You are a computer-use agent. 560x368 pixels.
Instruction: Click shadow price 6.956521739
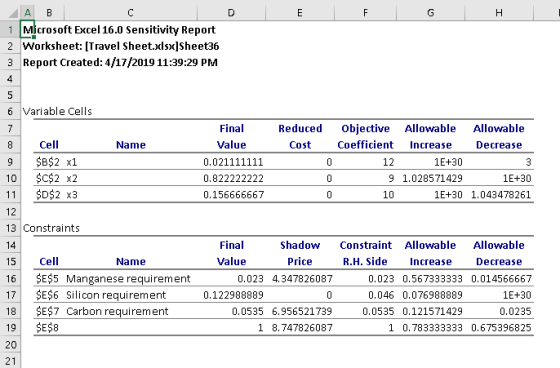coord(302,311)
